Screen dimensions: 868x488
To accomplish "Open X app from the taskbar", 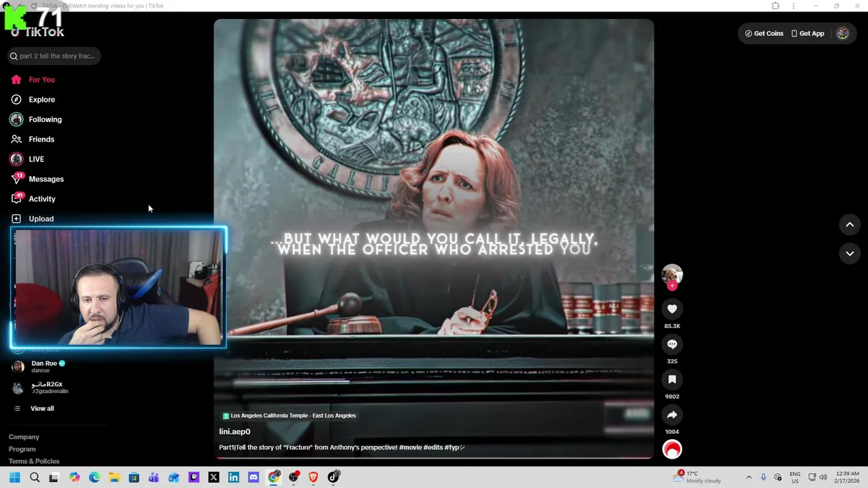I will tap(214, 477).
